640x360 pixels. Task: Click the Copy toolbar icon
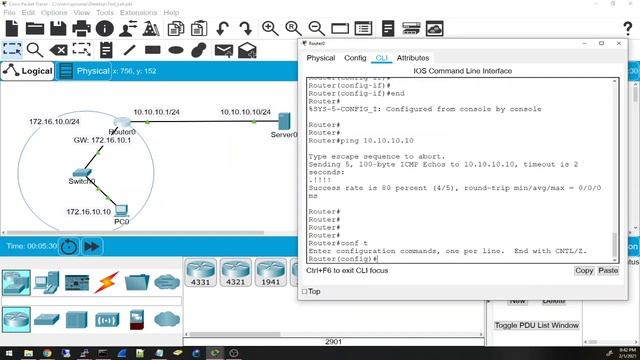point(176,29)
